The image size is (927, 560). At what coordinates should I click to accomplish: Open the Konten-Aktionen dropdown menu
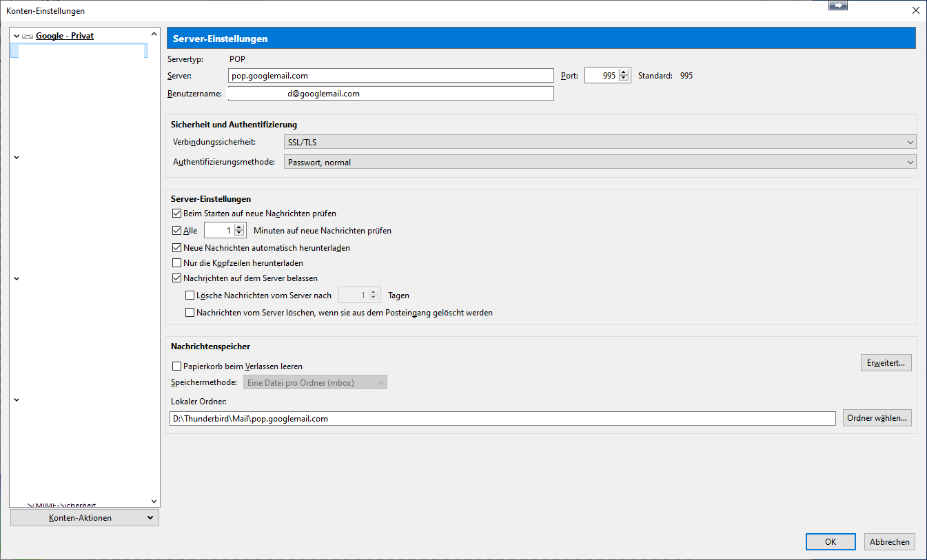[x=84, y=518]
